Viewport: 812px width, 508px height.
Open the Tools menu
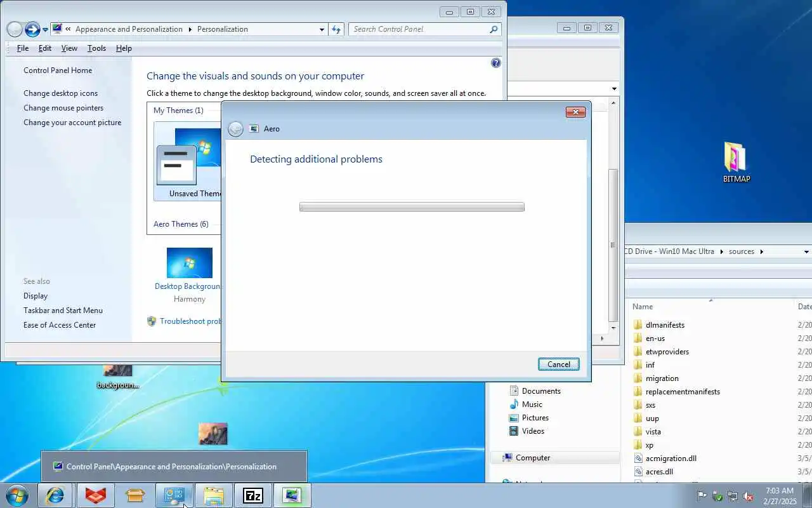point(96,48)
